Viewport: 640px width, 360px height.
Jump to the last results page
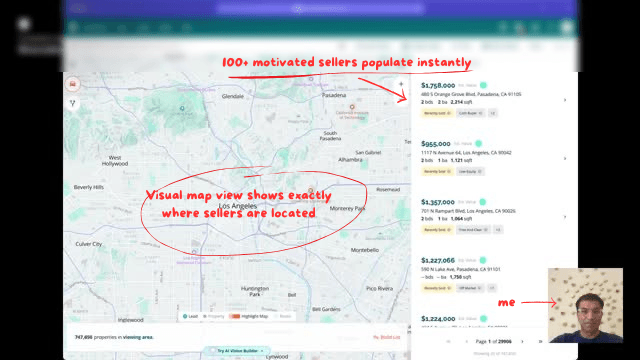pos(540,341)
